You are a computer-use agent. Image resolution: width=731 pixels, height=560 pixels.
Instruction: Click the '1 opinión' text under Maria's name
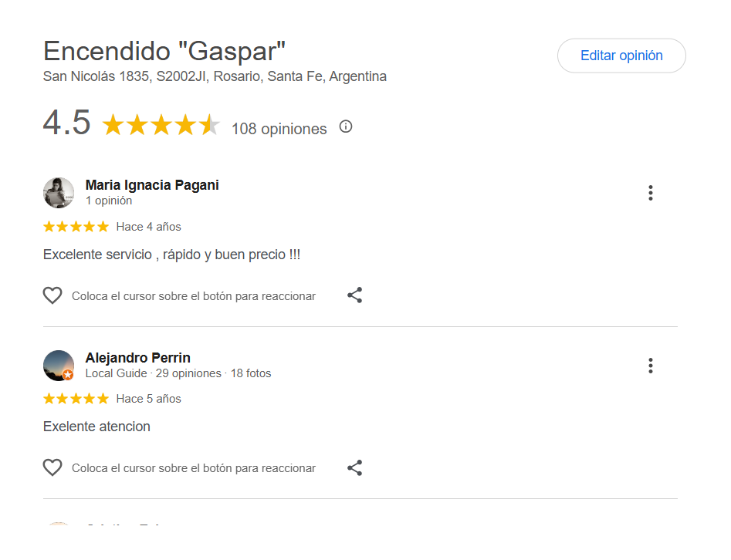109,201
